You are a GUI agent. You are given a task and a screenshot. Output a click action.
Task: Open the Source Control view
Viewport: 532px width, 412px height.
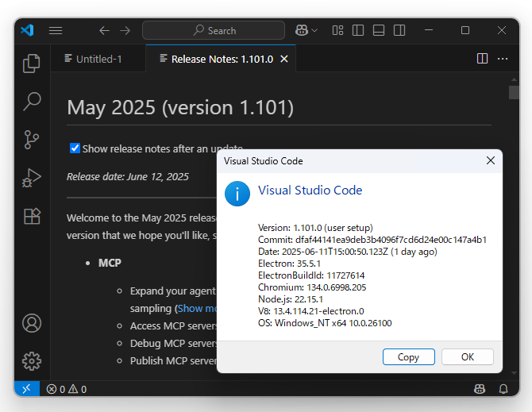coord(32,140)
